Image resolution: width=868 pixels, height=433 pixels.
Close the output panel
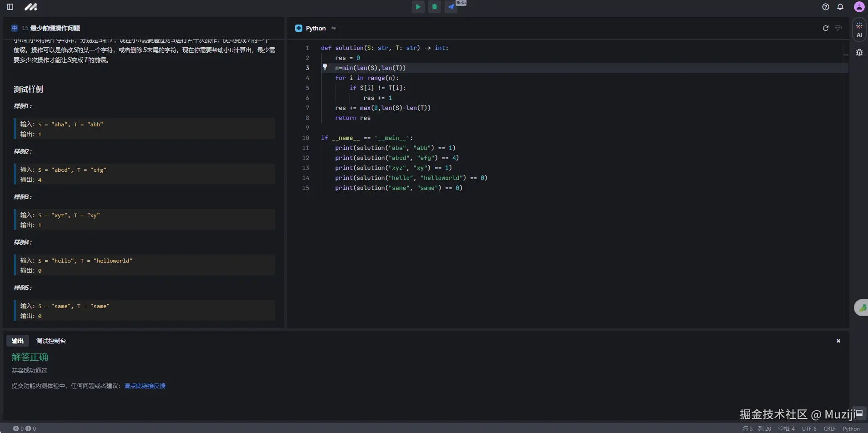(838, 341)
